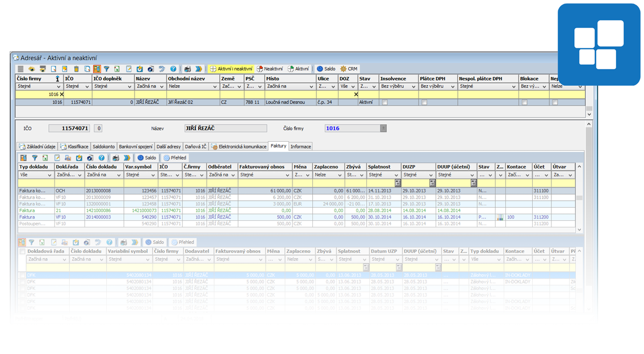Click the double-arrow forward icon in top toolbar
This screenshot has height=354, width=644.
(x=199, y=69)
